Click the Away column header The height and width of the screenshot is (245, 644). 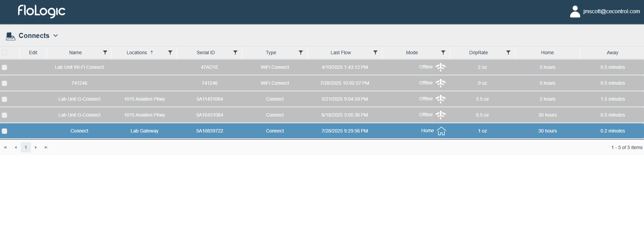click(x=612, y=53)
